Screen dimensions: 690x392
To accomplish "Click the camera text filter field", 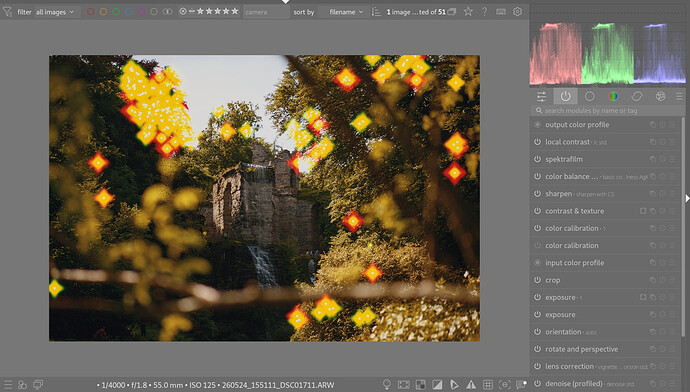I will coord(266,12).
